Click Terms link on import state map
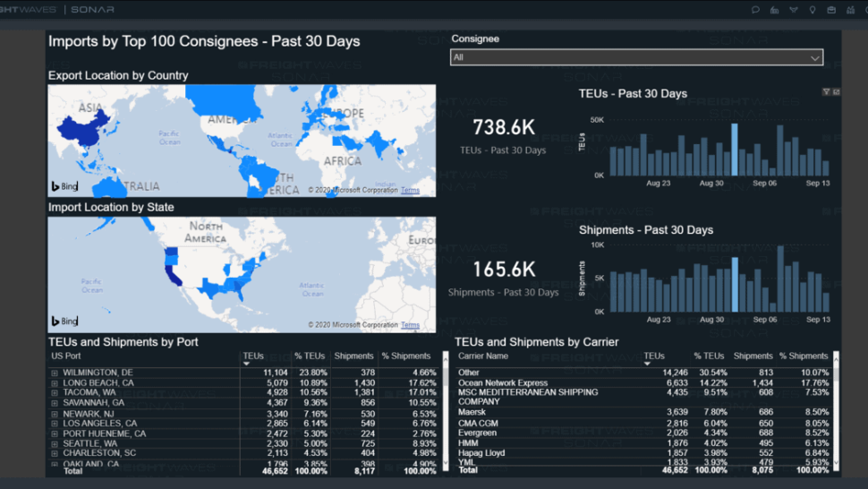This screenshot has height=489, width=868. click(410, 325)
